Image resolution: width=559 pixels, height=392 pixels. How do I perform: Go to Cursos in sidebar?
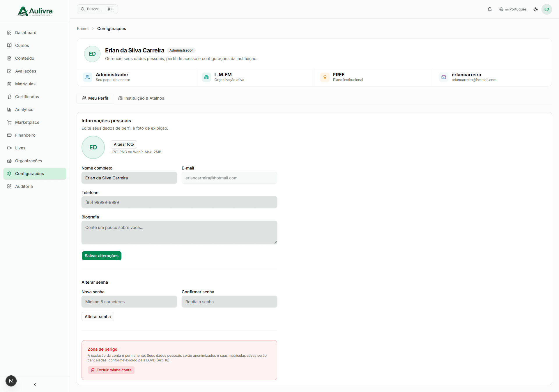click(x=35, y=45)
